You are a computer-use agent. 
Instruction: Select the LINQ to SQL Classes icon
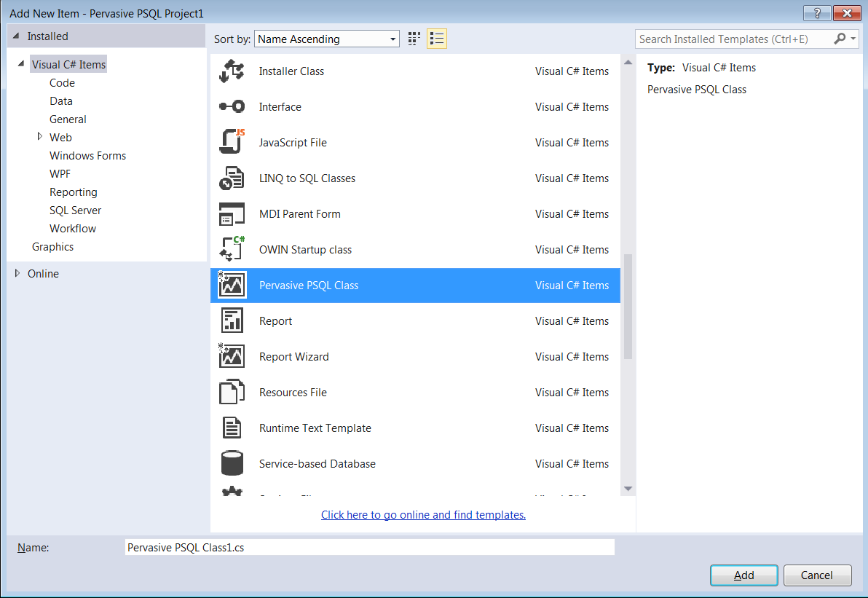pyautogui.click(x=232, y=178)
